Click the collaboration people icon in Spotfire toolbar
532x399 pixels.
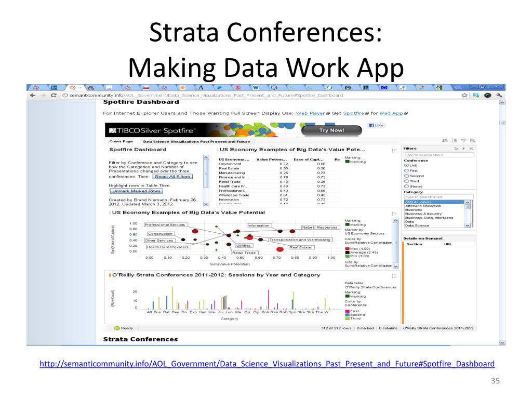[x=445, y=140]
